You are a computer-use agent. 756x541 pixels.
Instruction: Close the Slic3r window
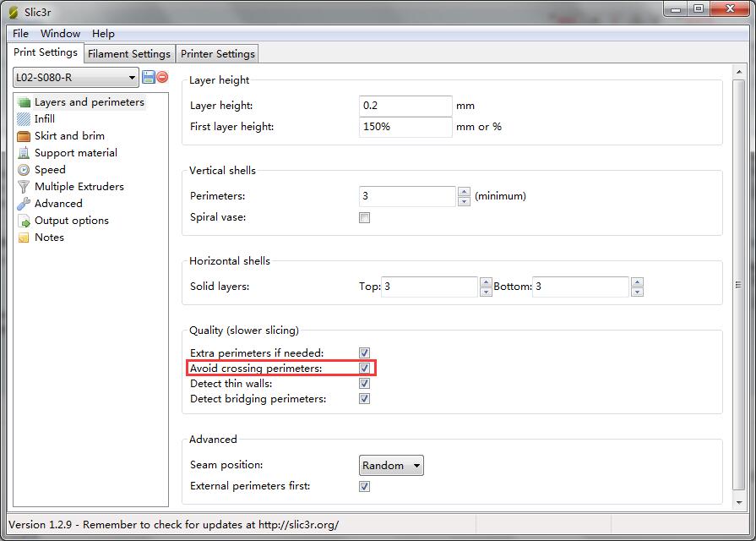730,9
